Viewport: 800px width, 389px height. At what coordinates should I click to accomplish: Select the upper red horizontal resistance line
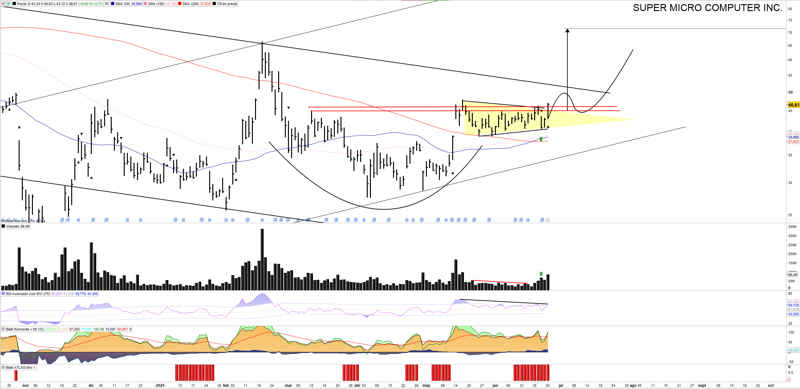click(x=463, y=107)
